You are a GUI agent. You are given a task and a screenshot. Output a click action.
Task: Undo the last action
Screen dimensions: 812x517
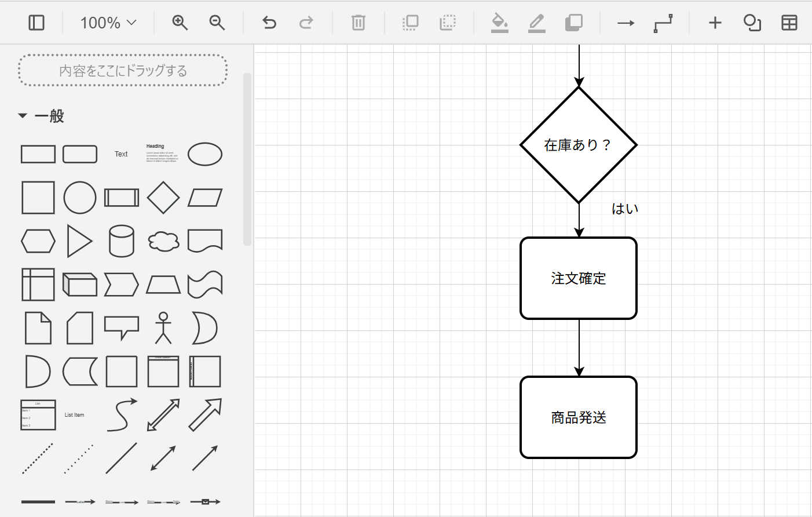point(268,23)
